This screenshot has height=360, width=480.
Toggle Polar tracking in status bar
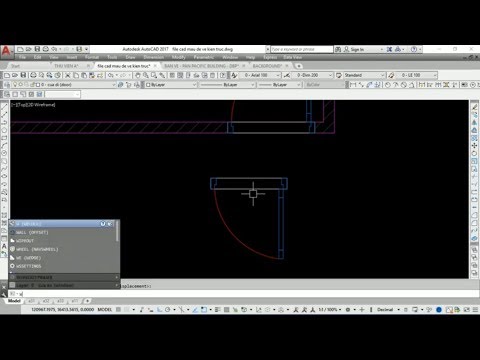click(x=168, y=310)
